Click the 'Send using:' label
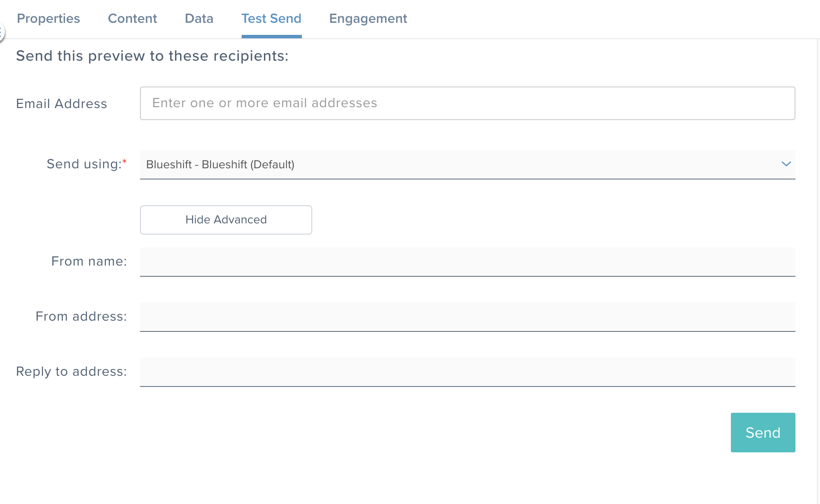This screenshot has width=820, height=504. (87, 164)
